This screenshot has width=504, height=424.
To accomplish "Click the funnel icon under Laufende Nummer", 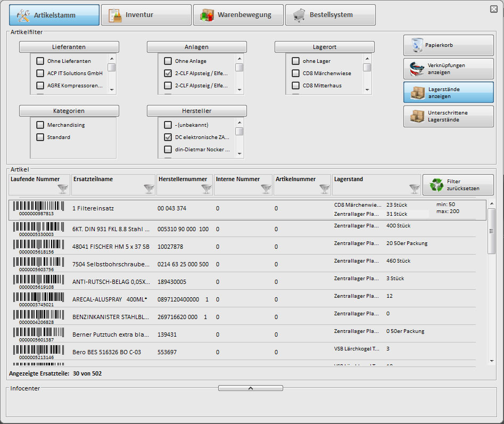I will point(63,189).
